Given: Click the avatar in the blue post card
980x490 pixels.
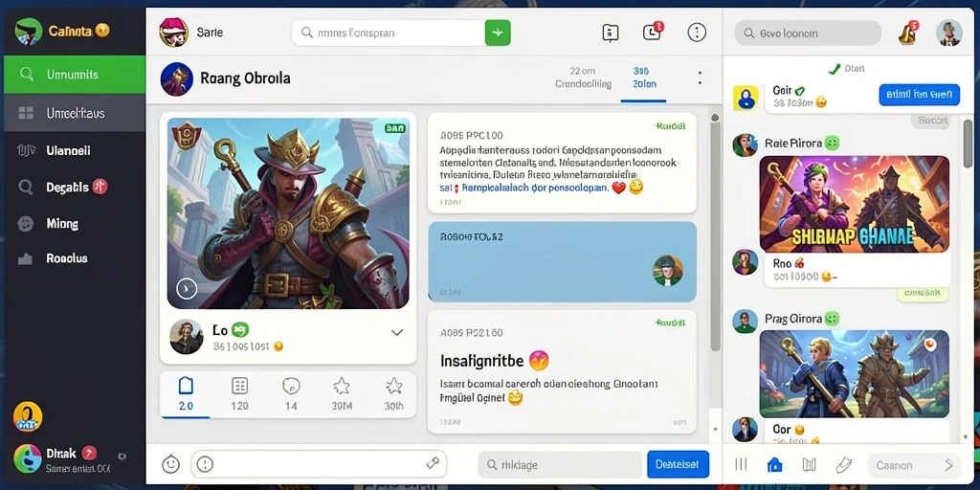Looking at the screenshot, I should tap(667, 270).
